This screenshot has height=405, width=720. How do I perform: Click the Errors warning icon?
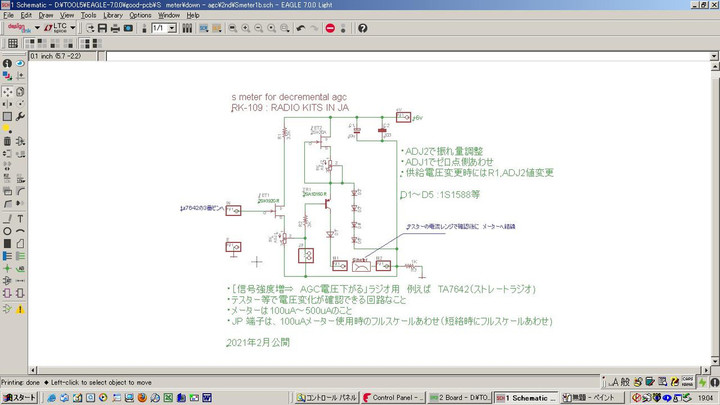click(20, 309)
